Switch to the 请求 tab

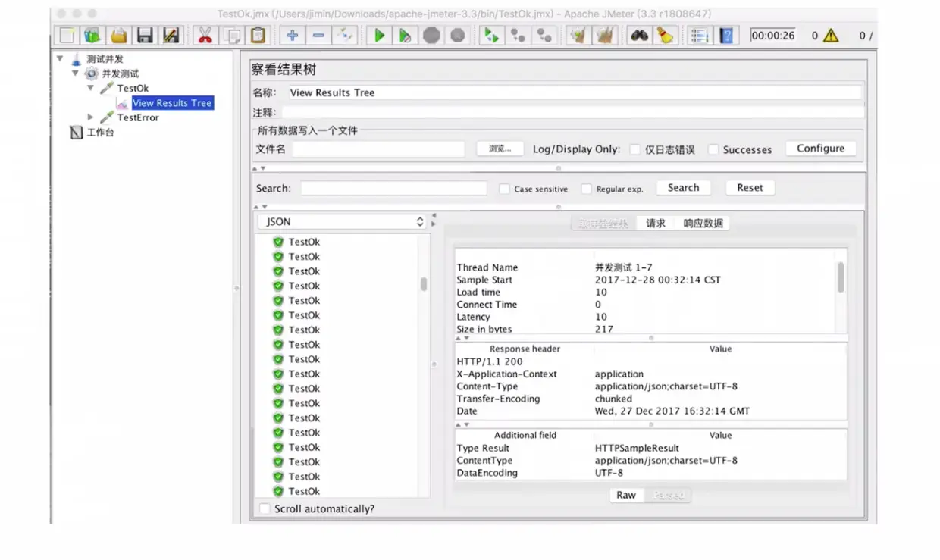click(656, 224)
